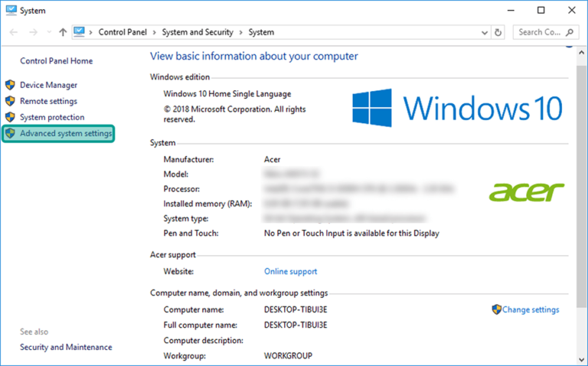Click the Remote settings shield icon
This screenshot has height=366, width=588.
pyautogui.click(x=10, y=101)
